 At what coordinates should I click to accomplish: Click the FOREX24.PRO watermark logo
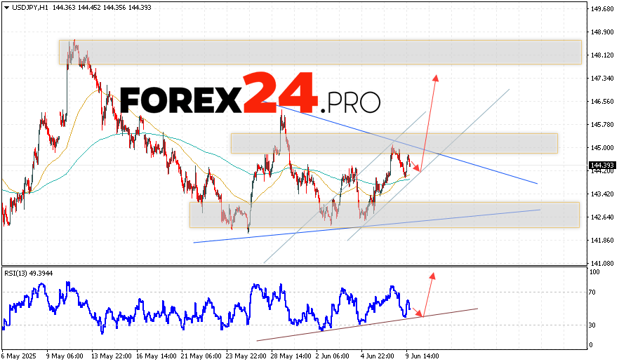pos(250,97)
